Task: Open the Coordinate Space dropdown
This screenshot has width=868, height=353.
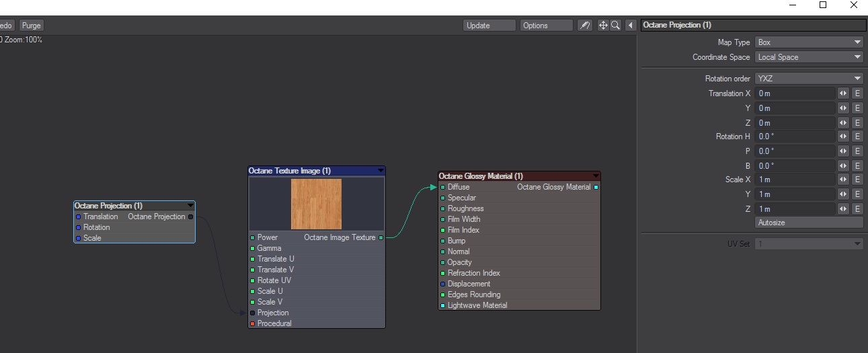Action: [809, 57]
